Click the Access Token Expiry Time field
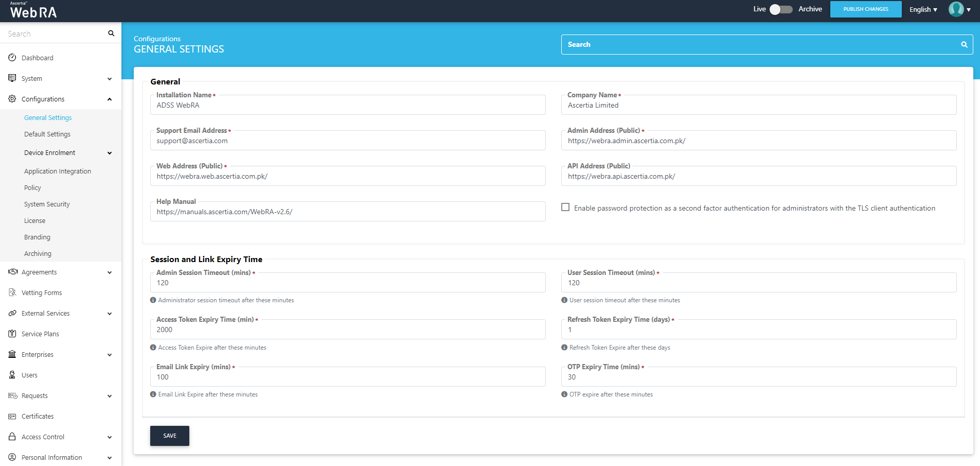 pos(348,330)
